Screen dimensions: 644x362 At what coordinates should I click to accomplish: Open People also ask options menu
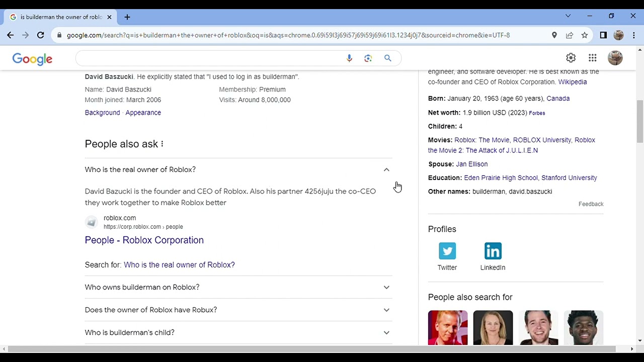[x=162, y=144]
